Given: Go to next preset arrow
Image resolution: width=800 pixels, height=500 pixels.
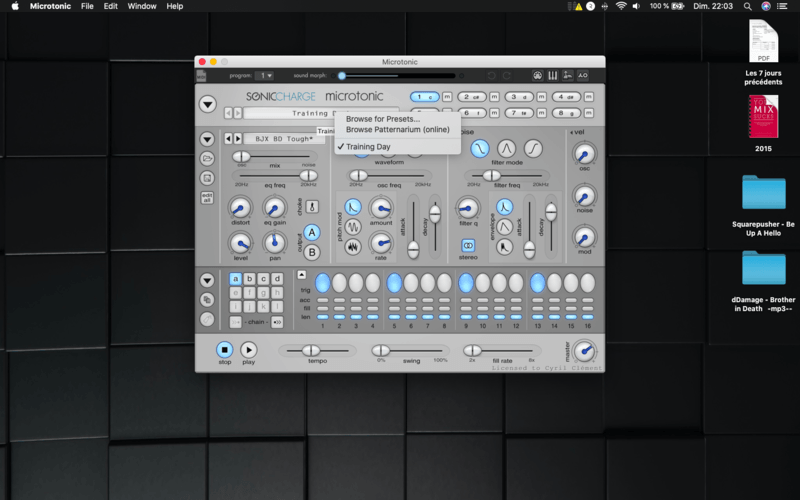Looking at the screenshot, I should [x=237, y=113].
